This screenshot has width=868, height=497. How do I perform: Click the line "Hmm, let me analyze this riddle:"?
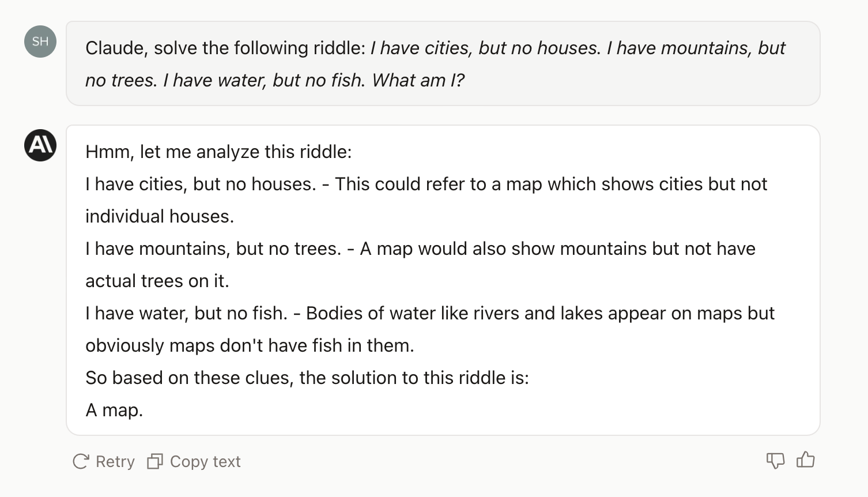[x=218, y=152]
